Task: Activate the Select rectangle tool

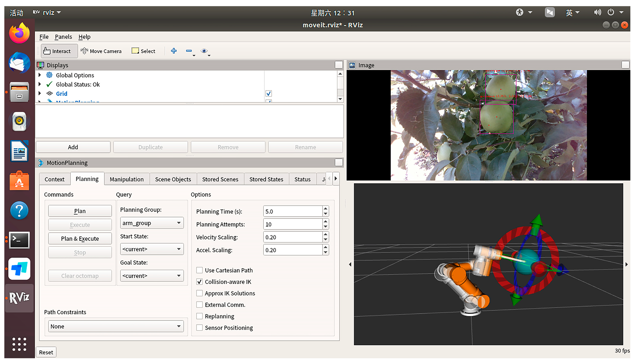Action: pos(143,51)
